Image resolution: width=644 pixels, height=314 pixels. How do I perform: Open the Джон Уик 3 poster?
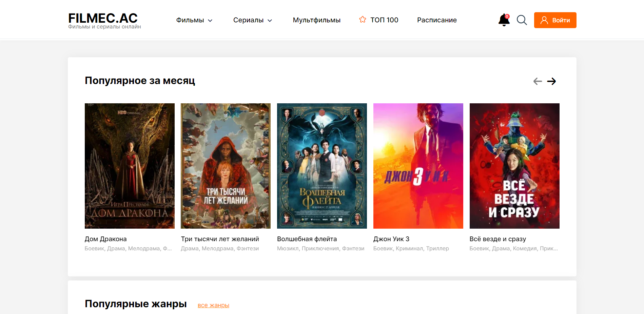(x=418, y=166)
